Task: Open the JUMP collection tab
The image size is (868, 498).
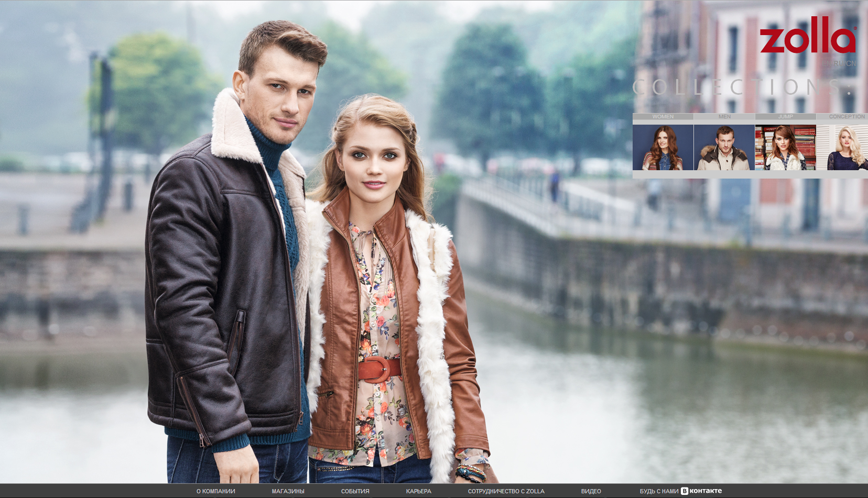Action: click(785, 117)
